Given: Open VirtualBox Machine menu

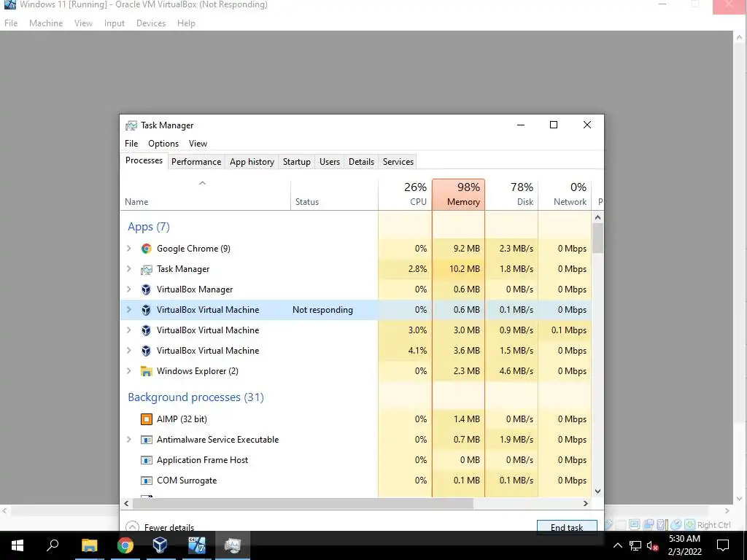Looking at the screenshot, I should (46, 23).
